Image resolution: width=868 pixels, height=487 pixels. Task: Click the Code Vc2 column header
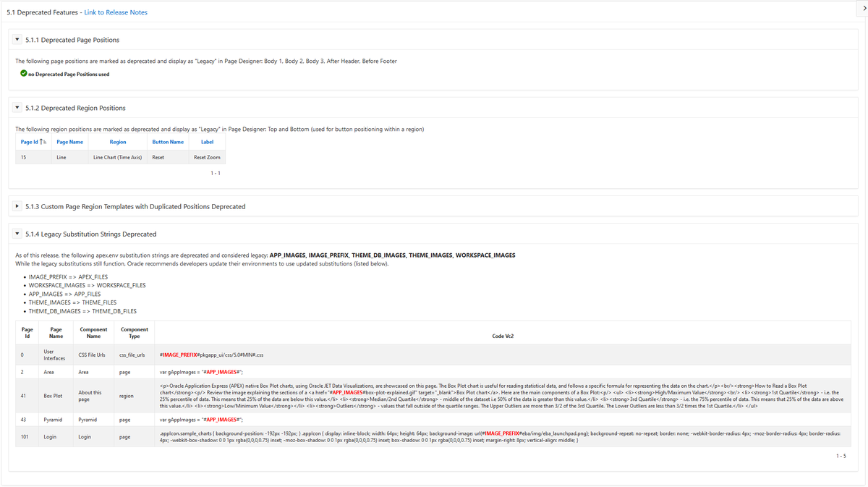[x=503, y=336]
